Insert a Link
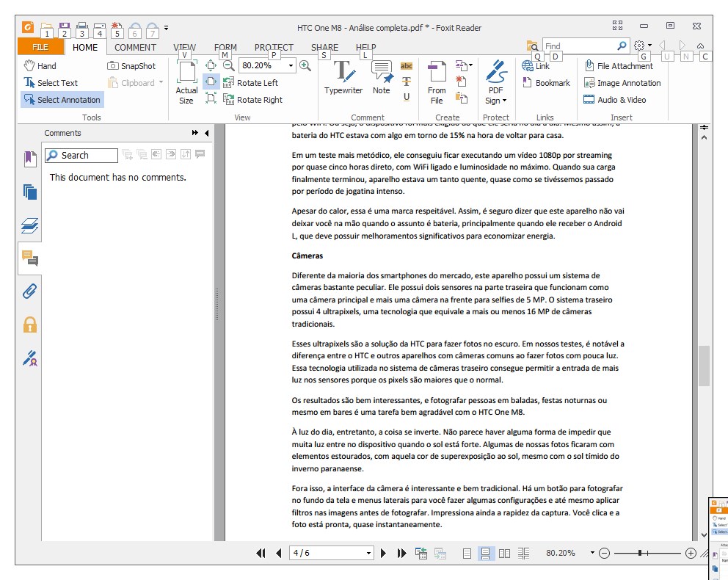Image resolution: width=728 pixels, height=580 pixels. coord(536,66)
